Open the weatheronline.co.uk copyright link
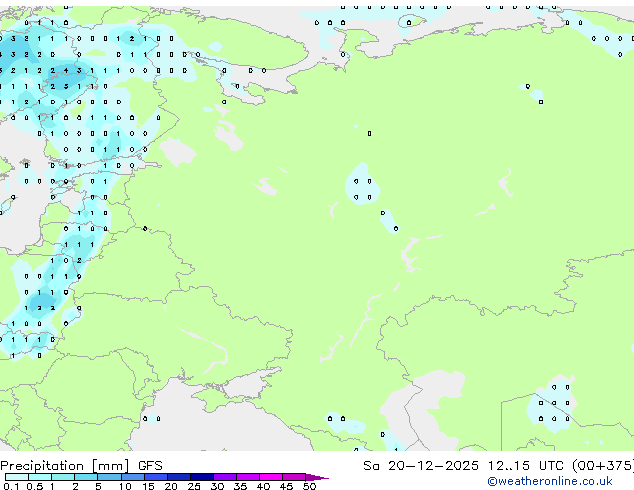Viewport: 634px width, 490px height. coord(550,481)
